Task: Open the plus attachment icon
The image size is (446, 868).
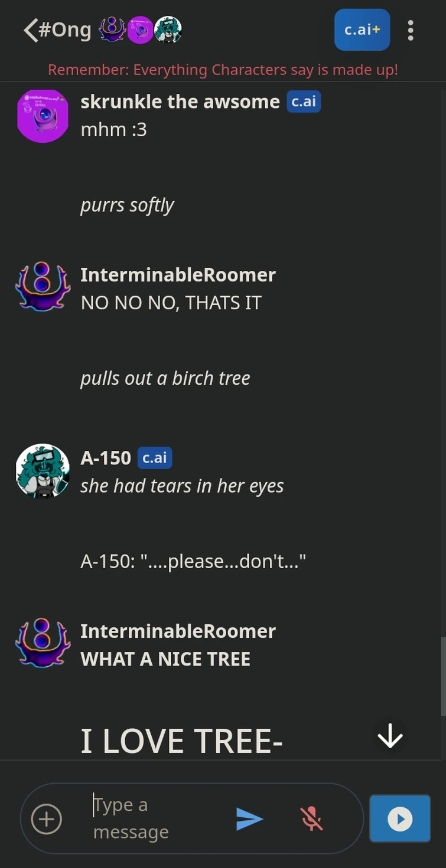Action: [47, 819]
